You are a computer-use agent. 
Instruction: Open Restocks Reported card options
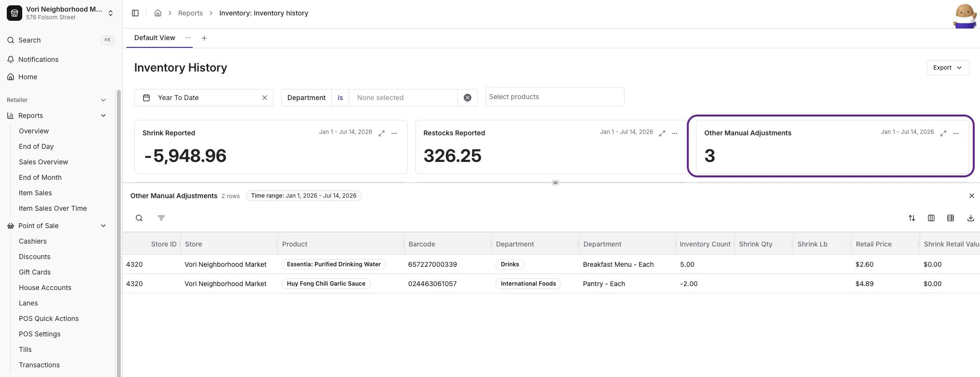[x=675, y=133]
